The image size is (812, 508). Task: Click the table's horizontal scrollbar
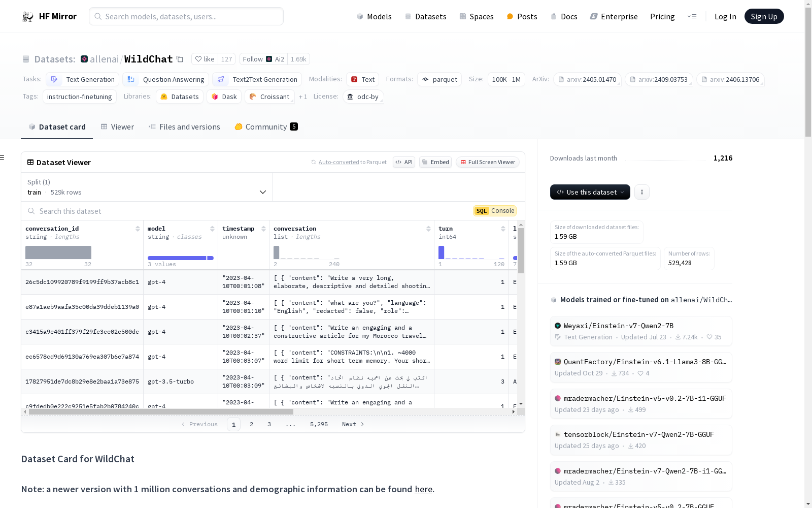click(x=161, y=411)
